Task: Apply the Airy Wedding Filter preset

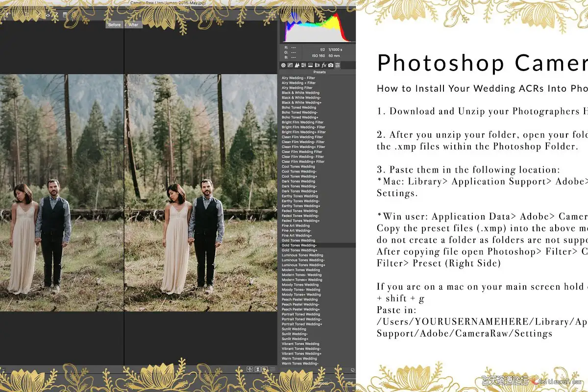Action: point(297,88)
